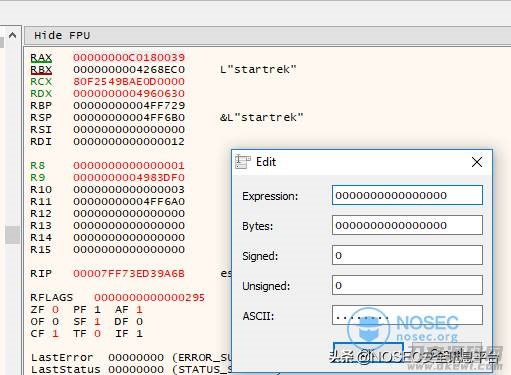Select the R12 register value
Screen dimensions: 511x375
pyautogui.click(x=129, y=213)
